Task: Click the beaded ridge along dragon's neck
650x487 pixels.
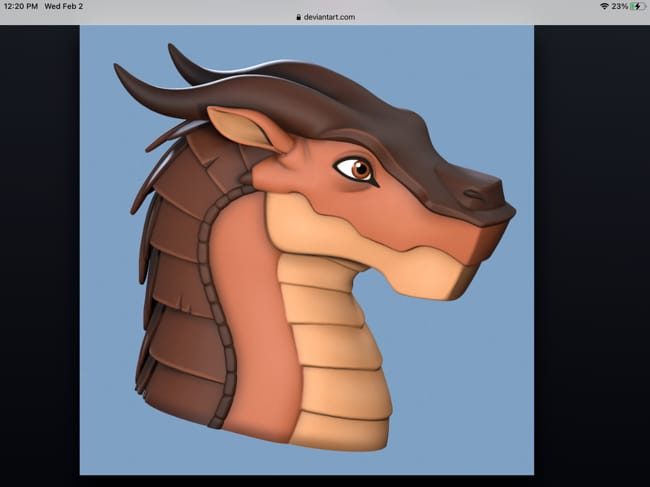Action: [211, 300]
